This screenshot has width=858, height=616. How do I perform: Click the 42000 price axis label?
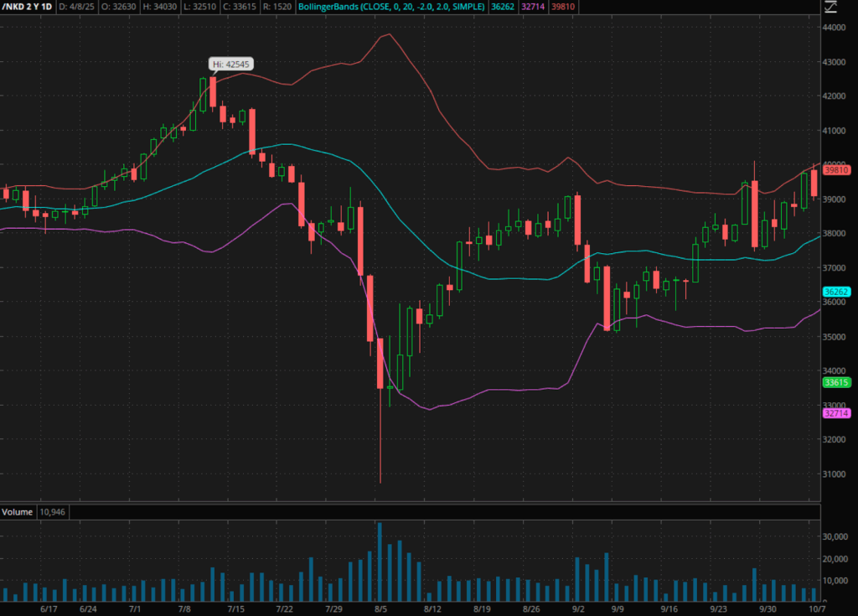click(x=835, y=96)
